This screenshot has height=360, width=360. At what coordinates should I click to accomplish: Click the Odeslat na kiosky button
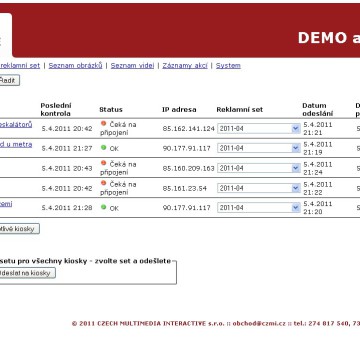click(27, 273)
